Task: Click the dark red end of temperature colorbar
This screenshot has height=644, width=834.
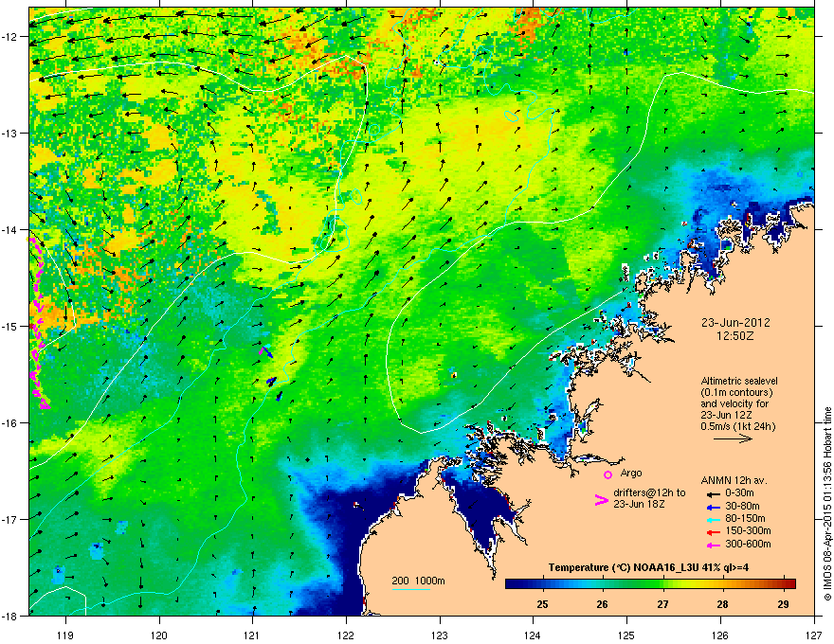Action: click(x=789, y=583)
